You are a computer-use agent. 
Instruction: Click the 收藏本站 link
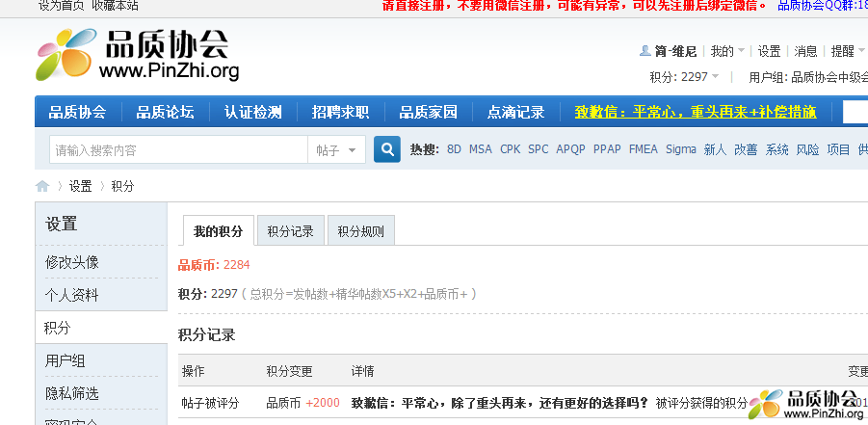(x=116, y=6)
